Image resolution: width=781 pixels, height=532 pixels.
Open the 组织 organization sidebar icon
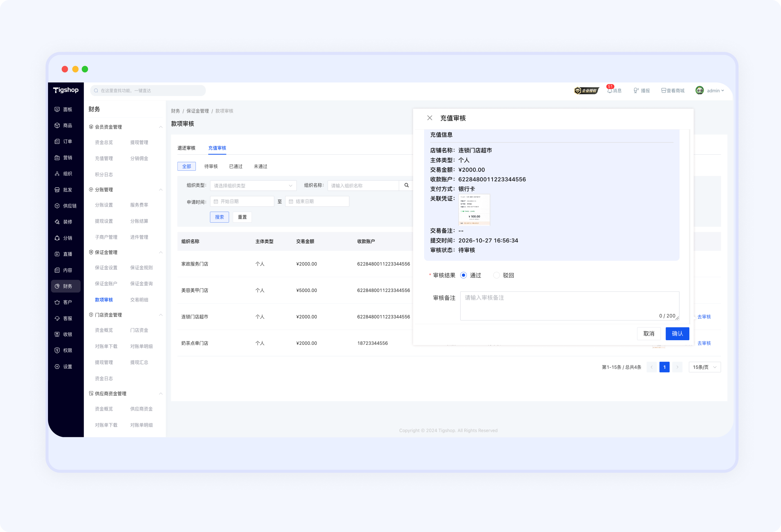coord(57,174)
